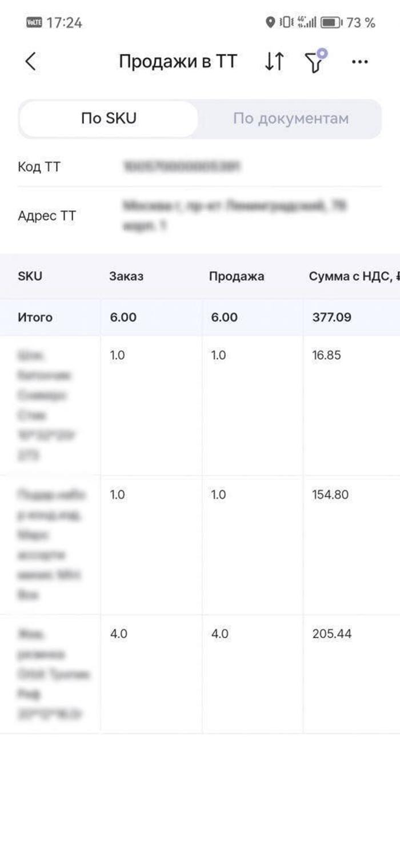Click the Продажа column header
This screenshot has width=400, height=868.
pos(237,277)
